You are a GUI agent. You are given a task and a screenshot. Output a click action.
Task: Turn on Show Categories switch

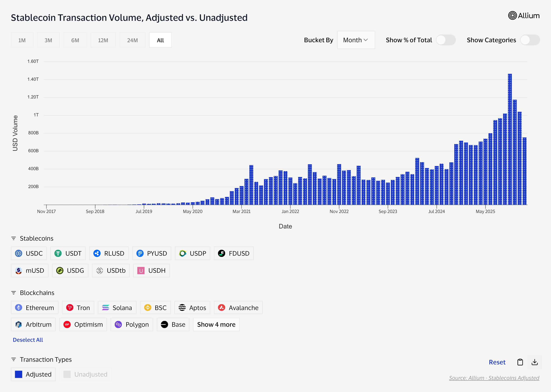530,40
